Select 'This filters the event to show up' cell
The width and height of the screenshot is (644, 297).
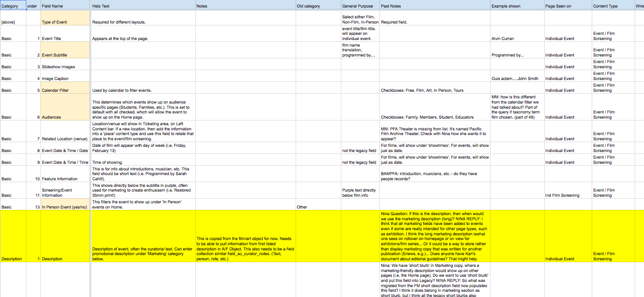pyautogui.click(x=143, y=204)
